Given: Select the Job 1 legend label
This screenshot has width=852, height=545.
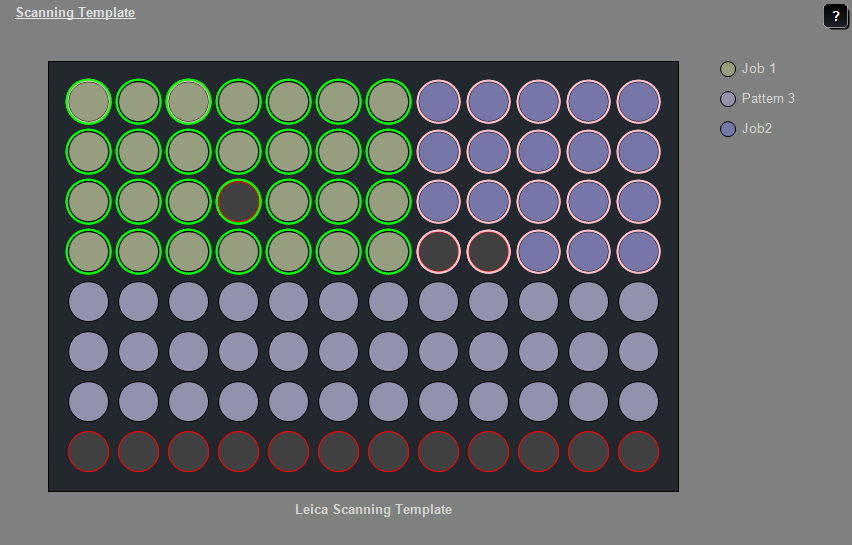Looking at the screenshot, I should 759,69.
